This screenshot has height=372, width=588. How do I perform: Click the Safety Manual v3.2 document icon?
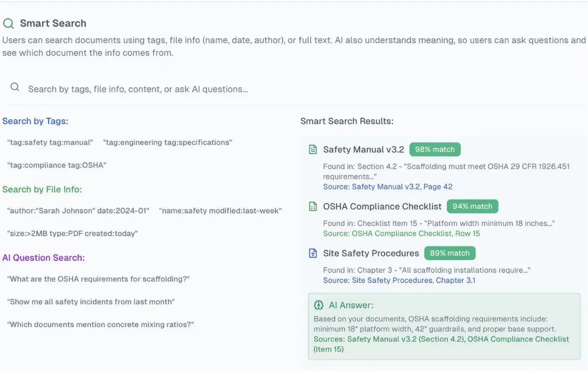(x=313, y=150)
